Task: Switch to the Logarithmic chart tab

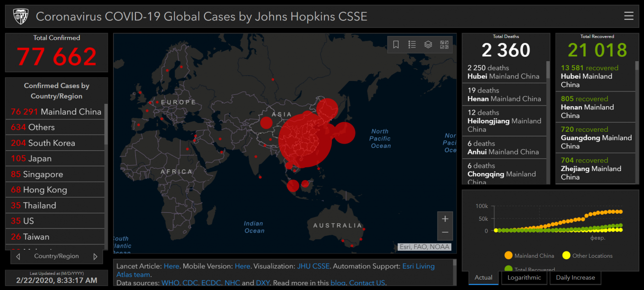Action: point(524,278)
